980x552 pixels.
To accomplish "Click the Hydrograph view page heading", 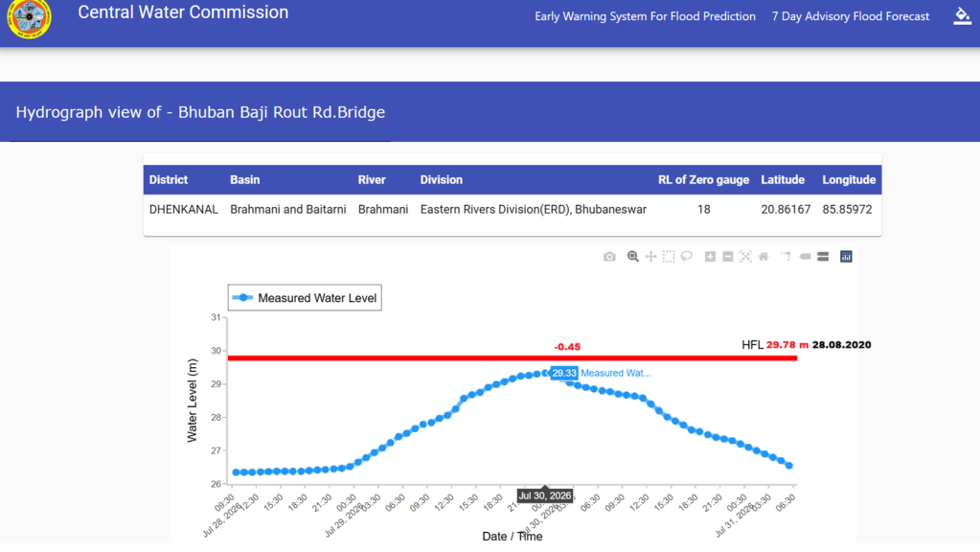I will click(x=200, y=112).
